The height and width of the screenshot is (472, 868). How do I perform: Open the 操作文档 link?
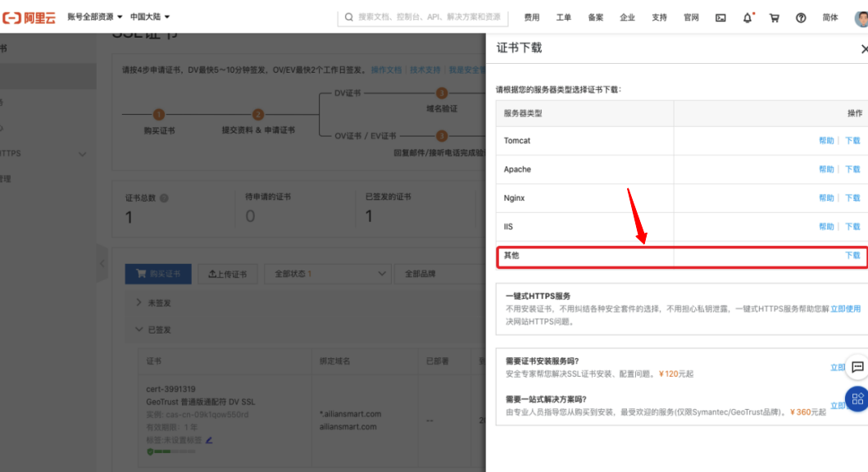(386, 70)
